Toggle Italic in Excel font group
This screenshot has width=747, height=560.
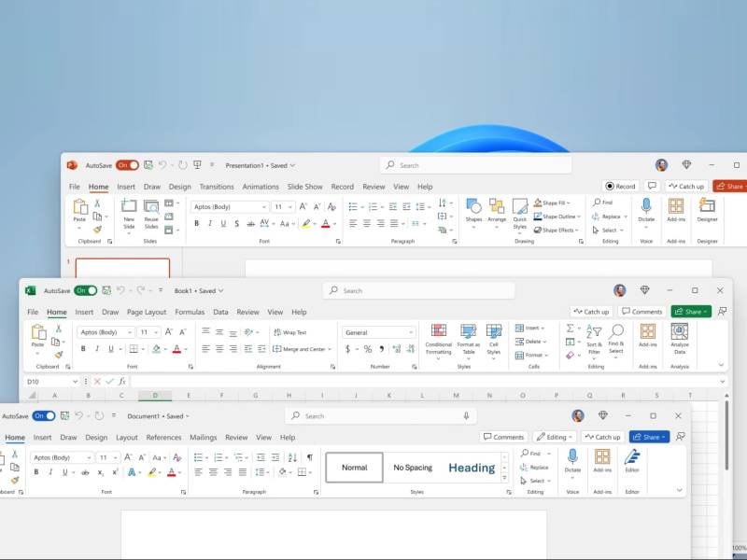point(97,349)
